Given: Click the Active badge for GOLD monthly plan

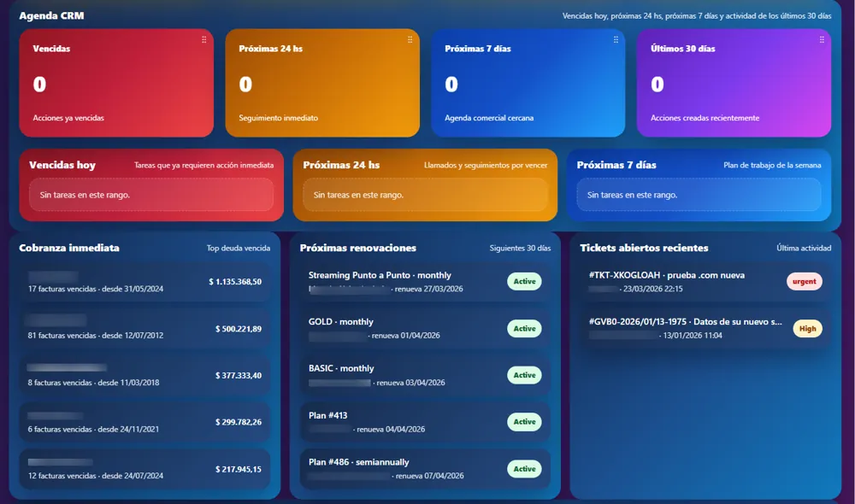Looking at the screenshot, I should [x=524, y=328].
